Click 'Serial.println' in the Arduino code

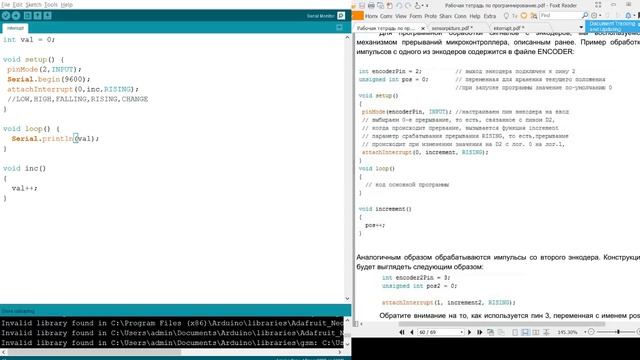click(x=42, y=139)
